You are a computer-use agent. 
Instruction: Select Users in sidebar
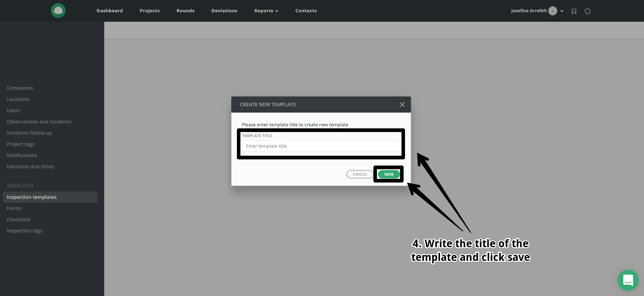pyautogui.click(x=13, y=110)
